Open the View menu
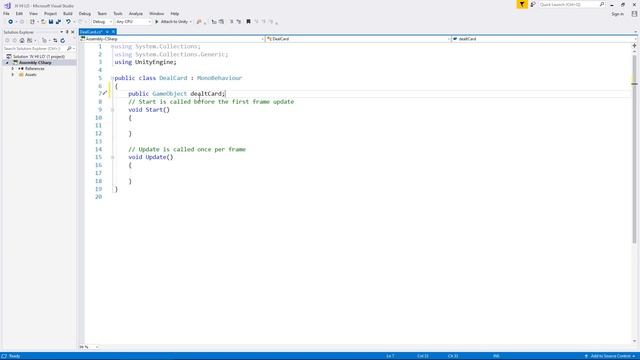 (x=33, y=14)
